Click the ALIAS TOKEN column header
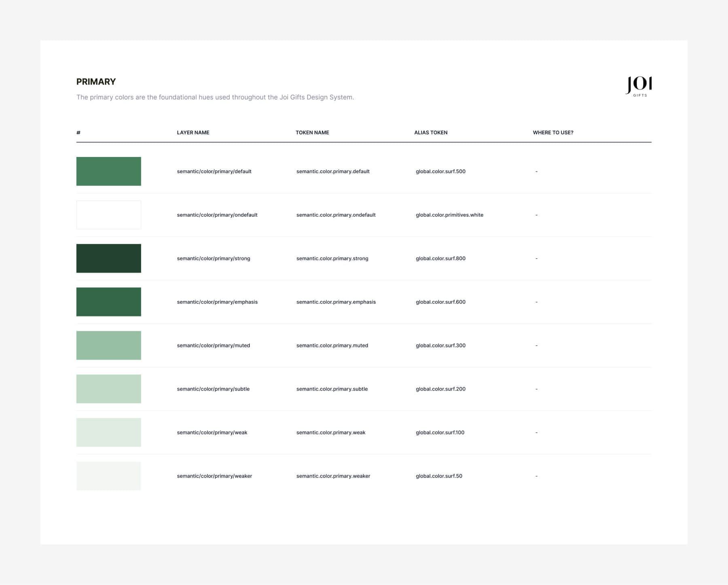The width and height of the screenshot is (728, 585). point(431,133)
